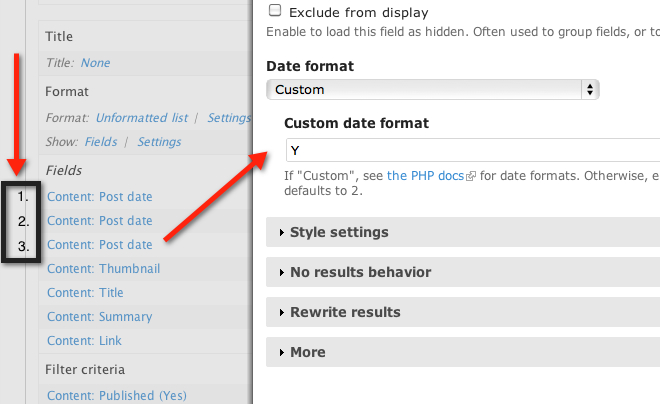
Task: Open the 'Content: Title' field
Action: coord(85,293)
